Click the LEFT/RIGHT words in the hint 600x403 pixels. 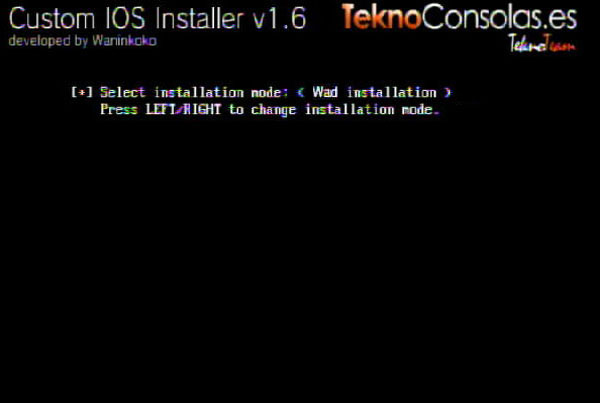pos(183,110)
